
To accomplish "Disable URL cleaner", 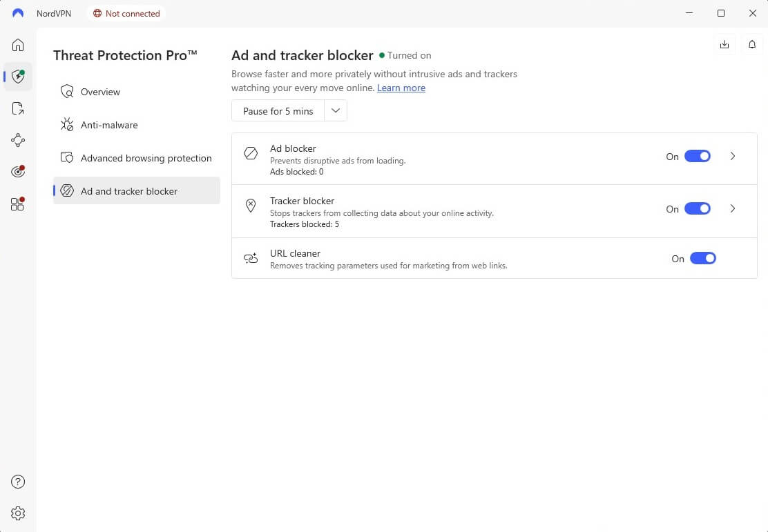I will point(703,258).
